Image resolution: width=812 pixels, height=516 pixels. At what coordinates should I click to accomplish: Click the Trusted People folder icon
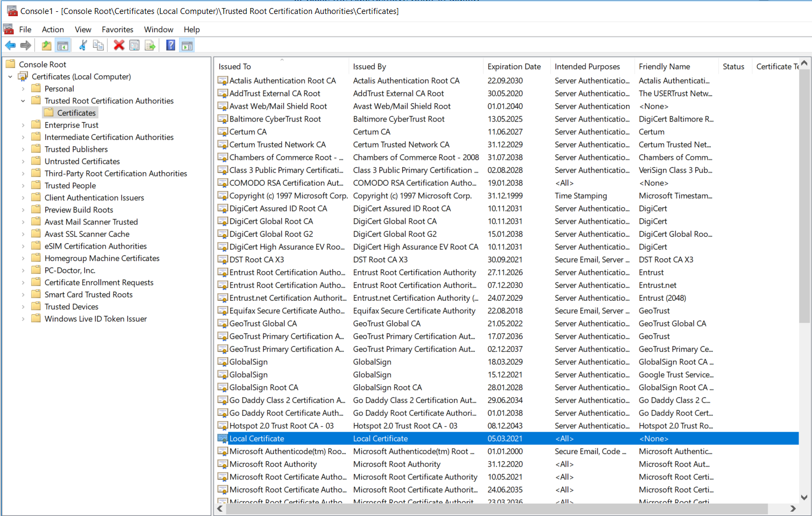(36, 185)
